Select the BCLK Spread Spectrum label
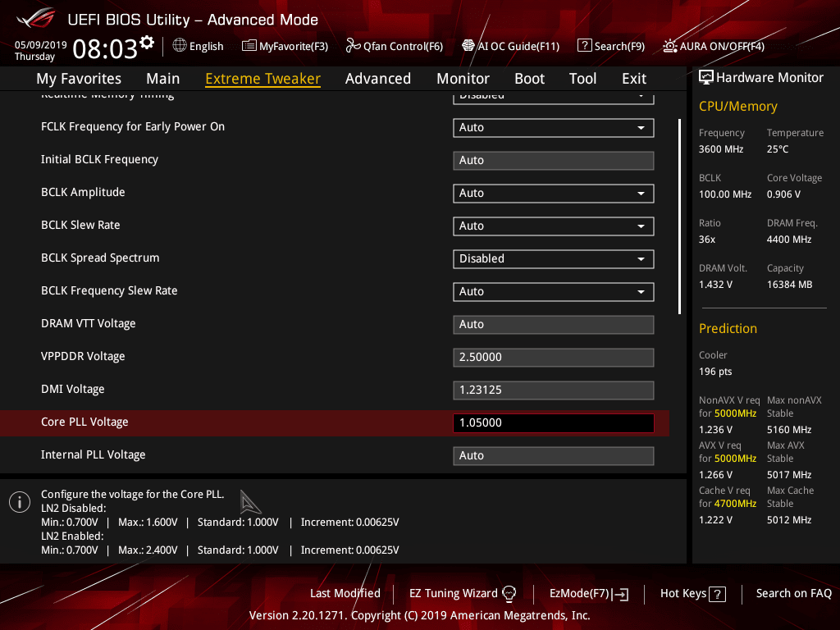Image resolution: width=840 pixels, height=630 pixels. 100,258
